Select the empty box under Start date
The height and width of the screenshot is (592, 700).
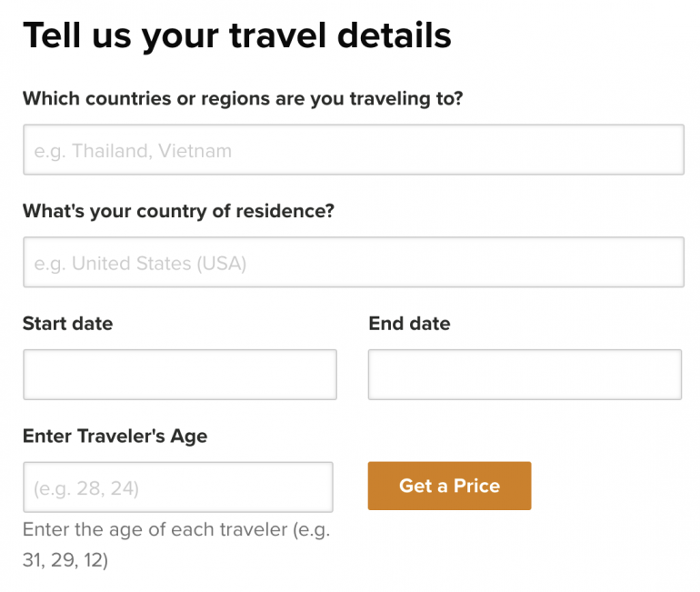[179, 375]
